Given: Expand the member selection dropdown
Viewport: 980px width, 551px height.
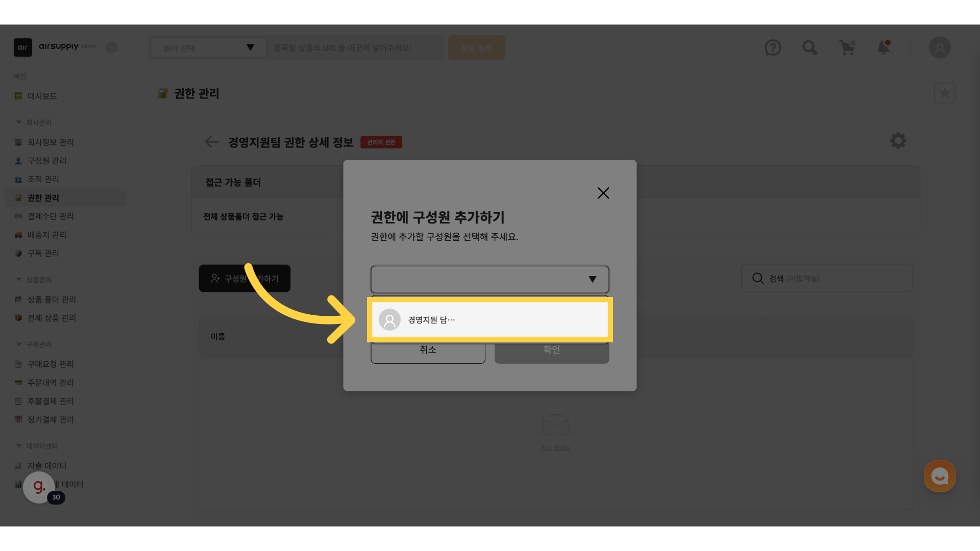Looking at the screenshot, I should (x=489, y=279).
